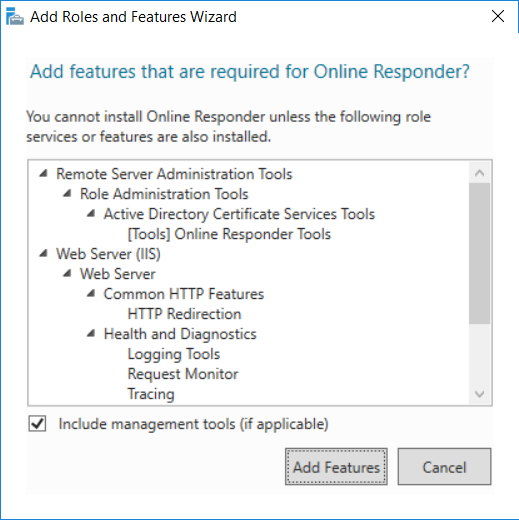Click scrollbar up arrow in features list

[x=479, y=173]
